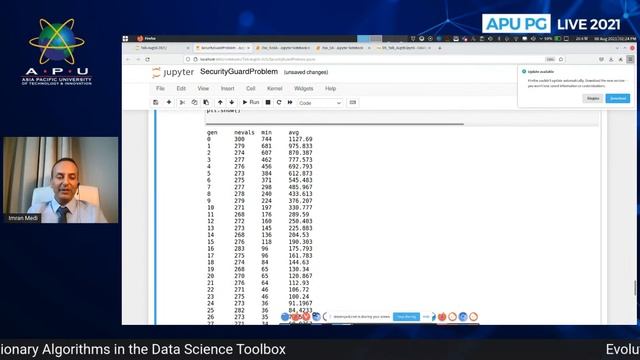Open the Edit menu

click(181, 89)
